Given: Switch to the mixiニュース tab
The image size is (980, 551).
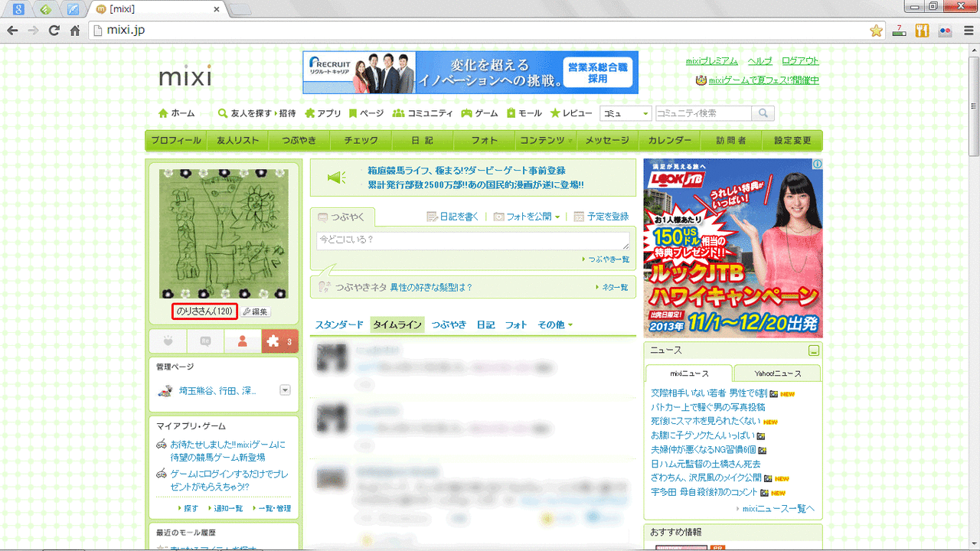Looking at the screenshot, I should click(689, 373).
